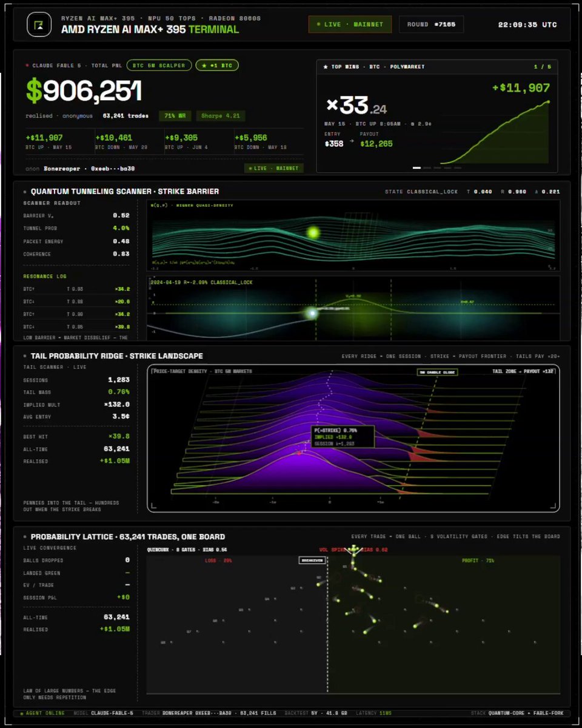Click the $12,265 payout value

(x=376, y=144)
